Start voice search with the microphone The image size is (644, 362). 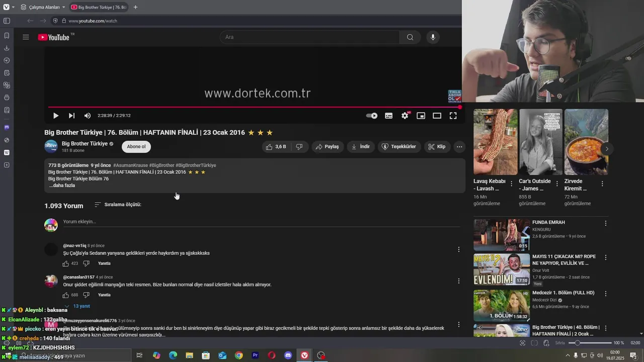(x=433, y=37)
